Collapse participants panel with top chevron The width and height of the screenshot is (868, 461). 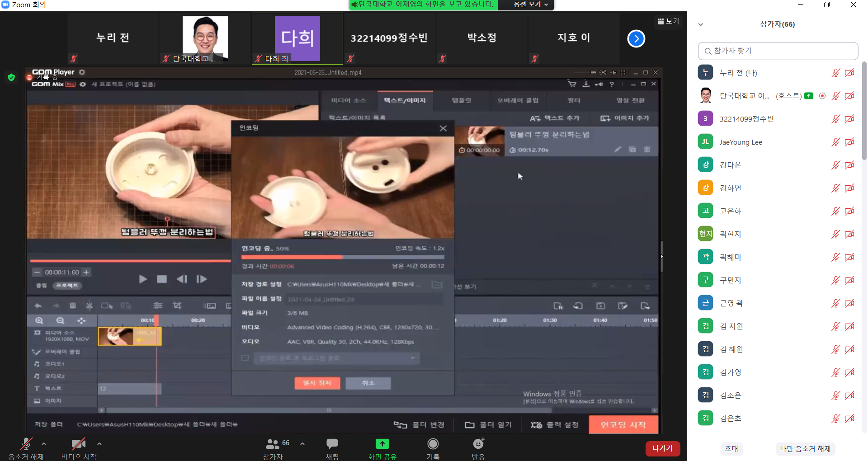point(701,24)
